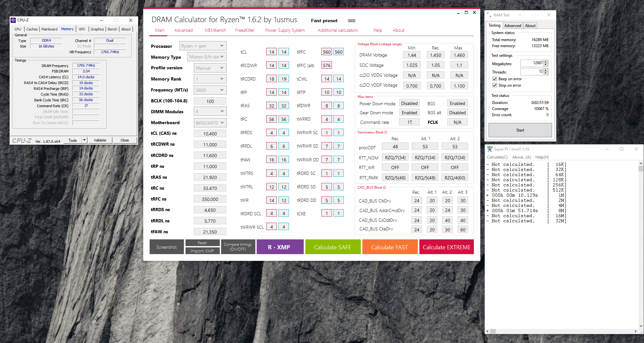Toggle Compare timings ON/OFF
644x343 pixels.
[x=238, y=247]
